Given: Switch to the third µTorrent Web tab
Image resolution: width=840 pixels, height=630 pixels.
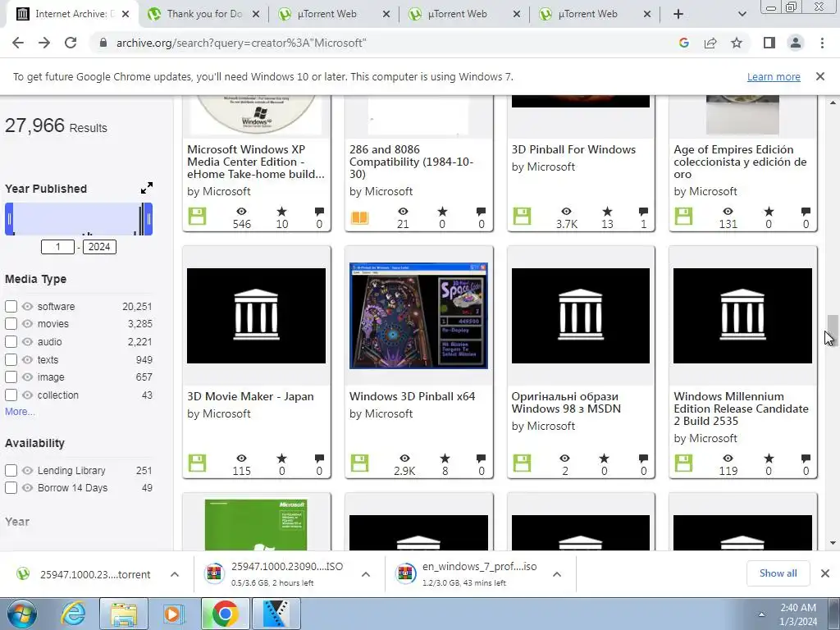Looking at the screenshot, I should (595, 14).
